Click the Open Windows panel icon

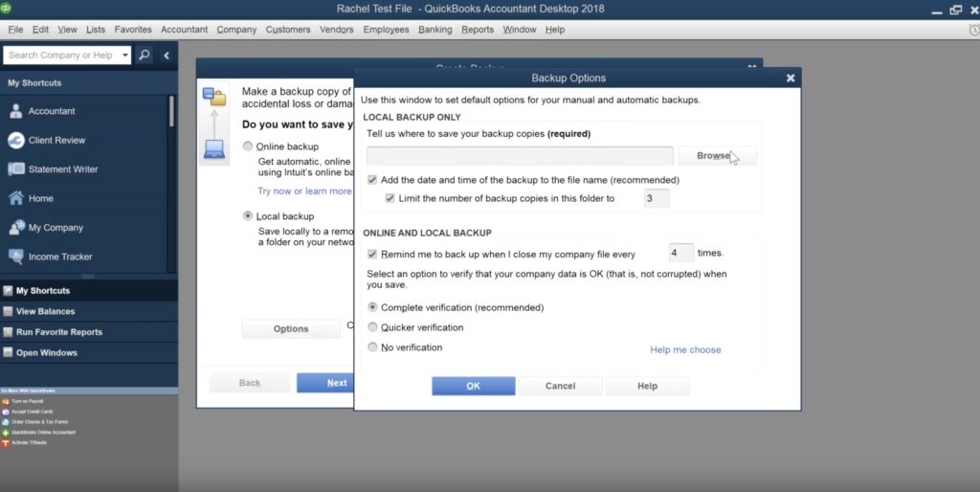point(8,352)
